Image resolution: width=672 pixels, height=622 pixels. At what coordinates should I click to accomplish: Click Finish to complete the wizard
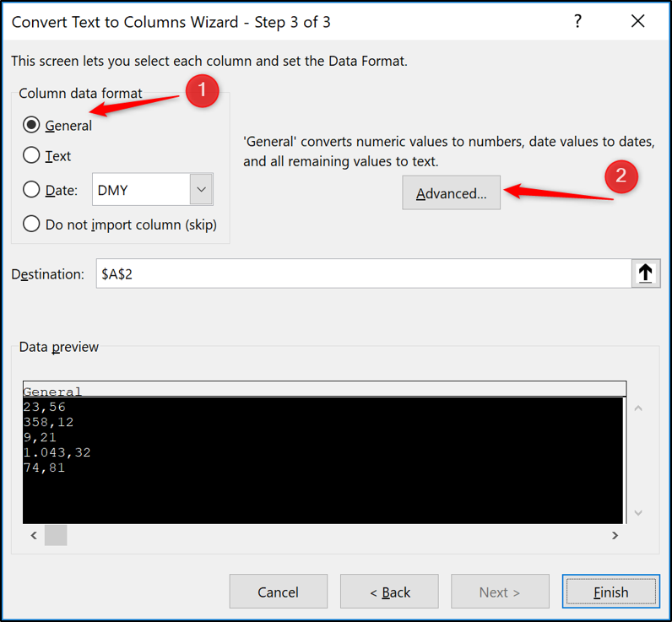click(610, 592)
